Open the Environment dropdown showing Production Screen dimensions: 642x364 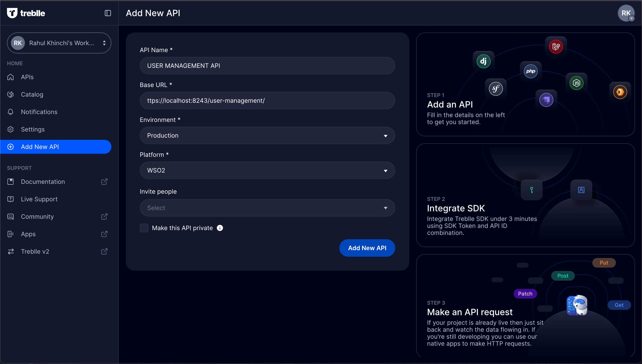267,135
